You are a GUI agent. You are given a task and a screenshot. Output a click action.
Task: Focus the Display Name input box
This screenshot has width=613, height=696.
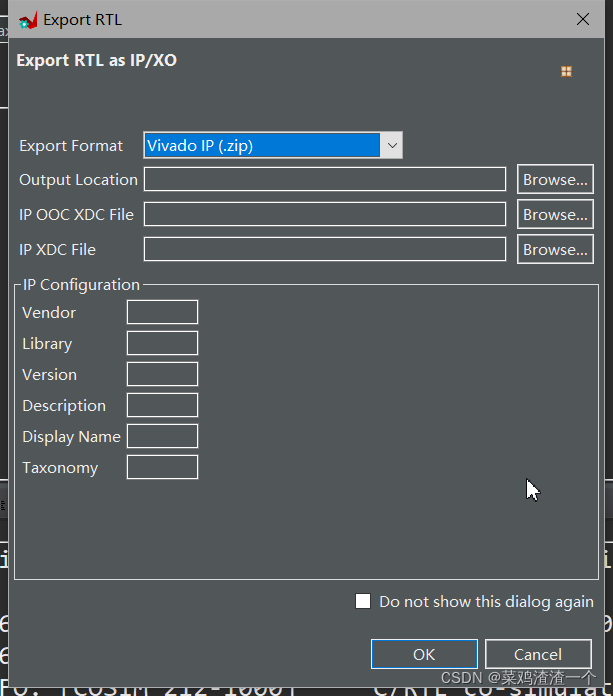(162, 436)
